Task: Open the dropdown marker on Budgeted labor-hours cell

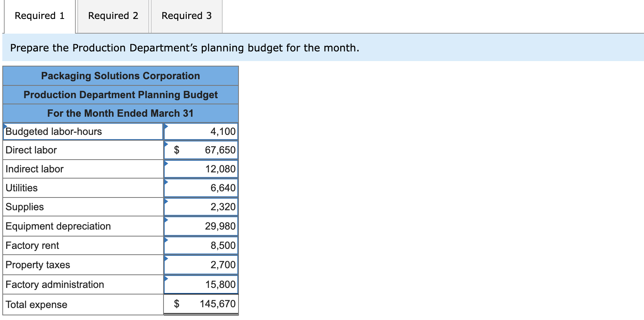Action: (x=166, y=126)
